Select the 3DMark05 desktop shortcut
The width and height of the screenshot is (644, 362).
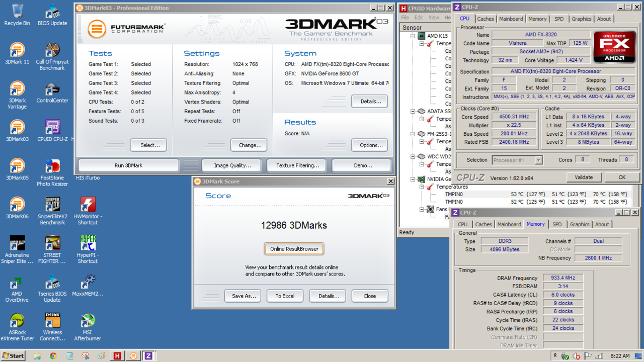click(17, 169)
